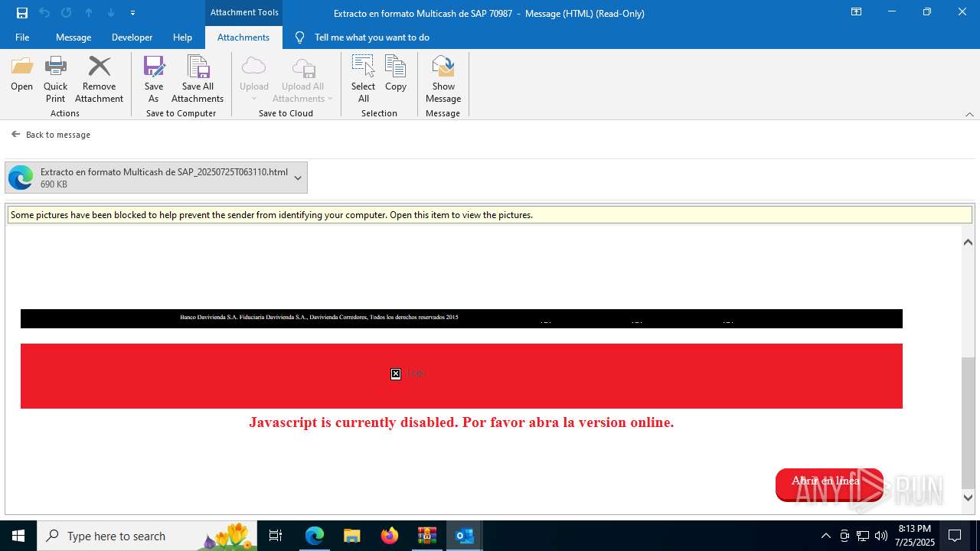Launch Microsoft Edge from taskbar

click(315, 536)
